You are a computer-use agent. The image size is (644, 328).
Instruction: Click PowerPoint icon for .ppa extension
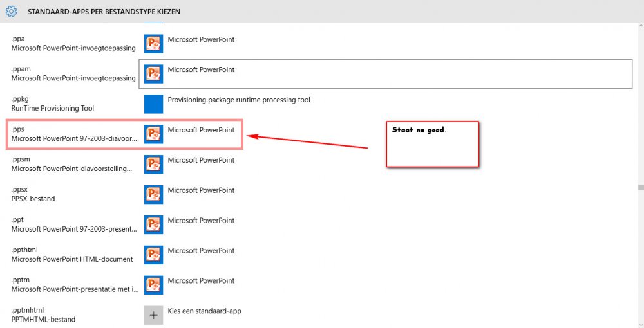pos(153,44)
